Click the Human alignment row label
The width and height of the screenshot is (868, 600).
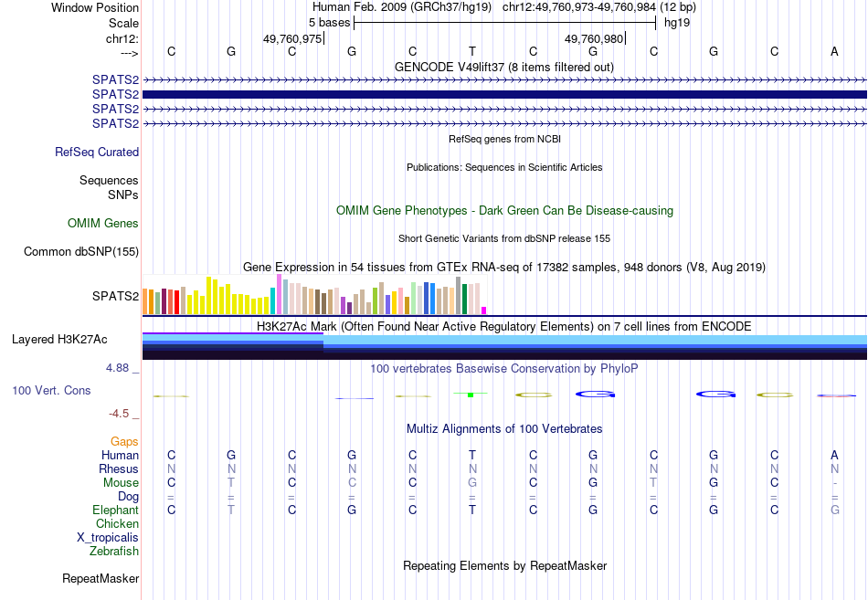pyautogui.click(x=120, y=456)
